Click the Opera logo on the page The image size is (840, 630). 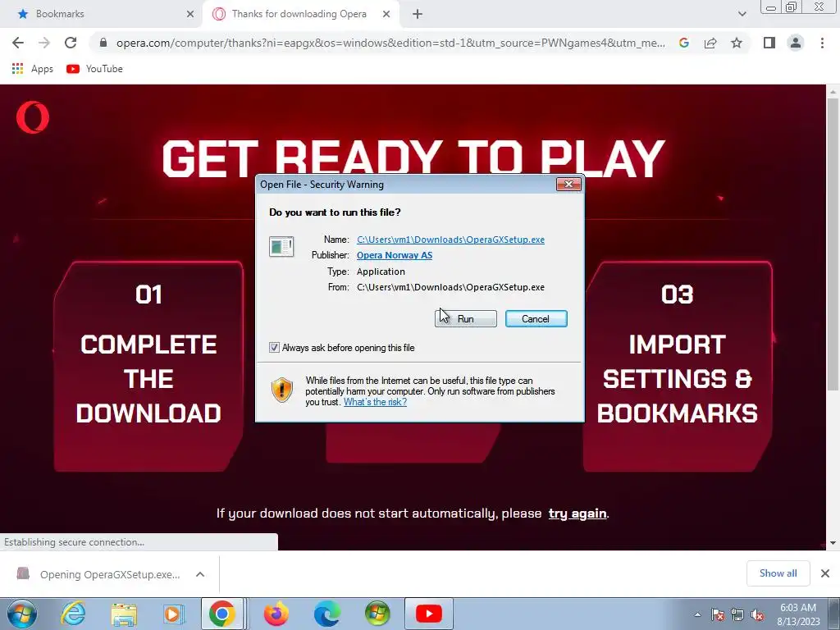click(x=33, y=117)
